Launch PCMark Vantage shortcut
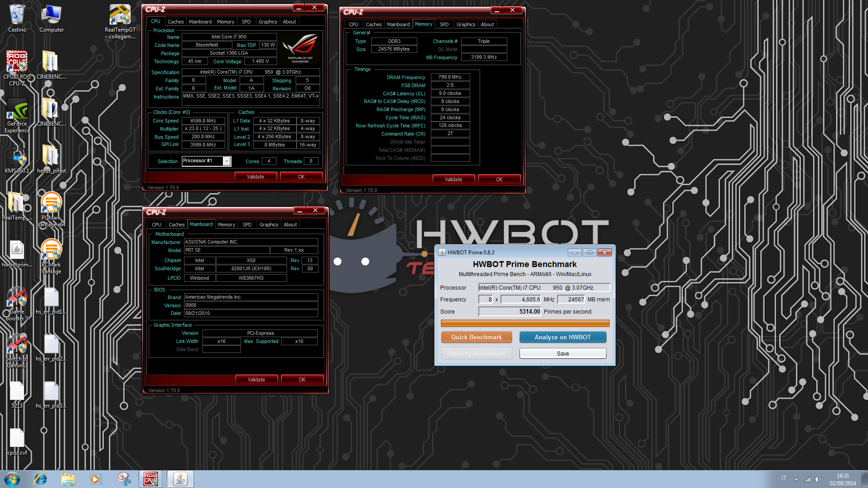 click(51, 256)
